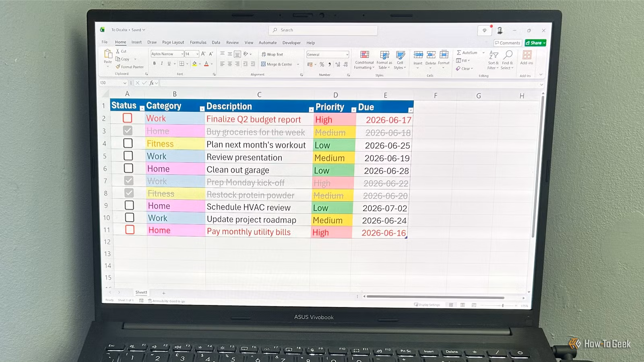The width and height of the screenshot is (644, 362).
Task: Activate the Format Painter brush
Action: [118, 67]
